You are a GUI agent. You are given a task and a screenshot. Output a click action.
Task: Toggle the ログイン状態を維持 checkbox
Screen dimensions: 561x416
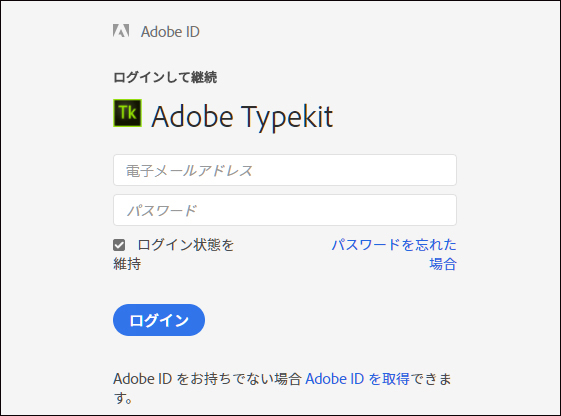coord(119,245)
